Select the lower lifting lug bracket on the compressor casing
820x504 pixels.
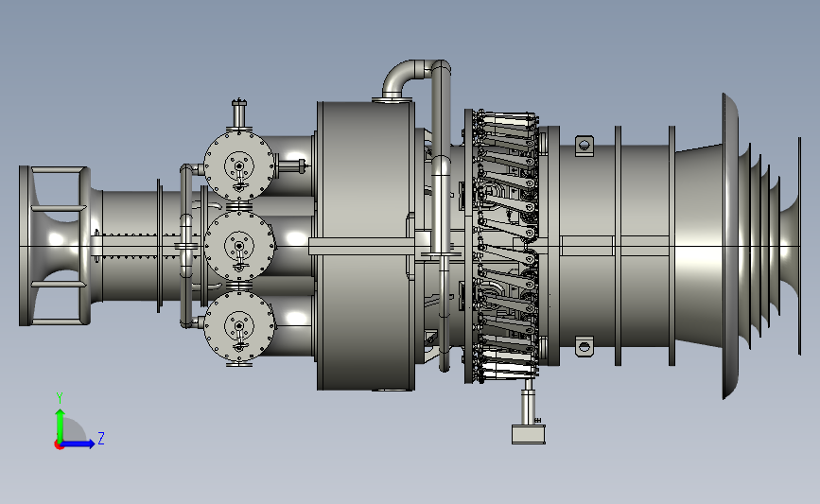point(584,346)
